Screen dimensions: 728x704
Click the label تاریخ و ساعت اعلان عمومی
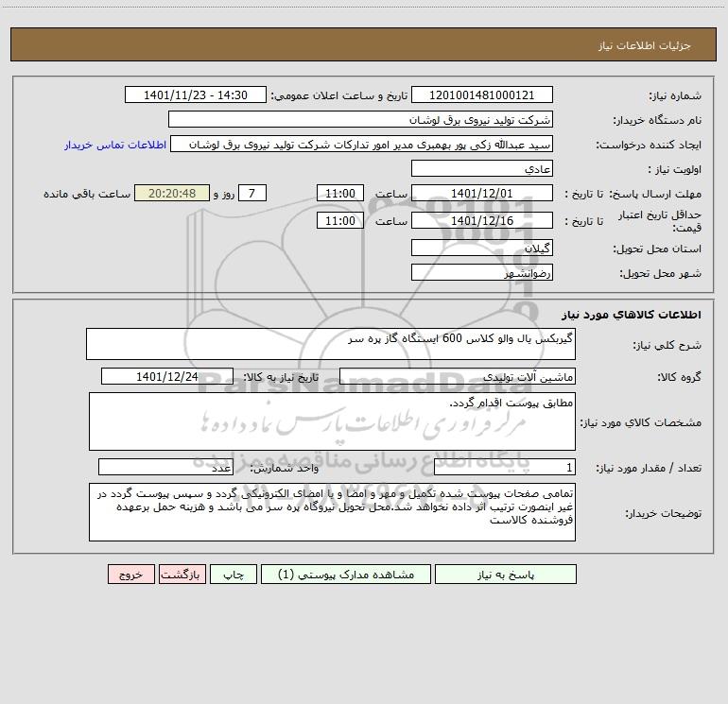[x=338, y=95]
